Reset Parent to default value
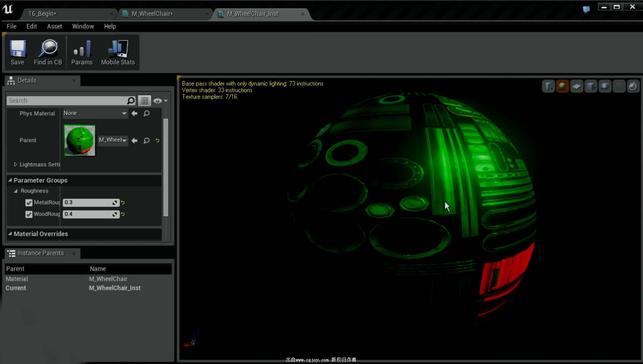 (157, 140)
